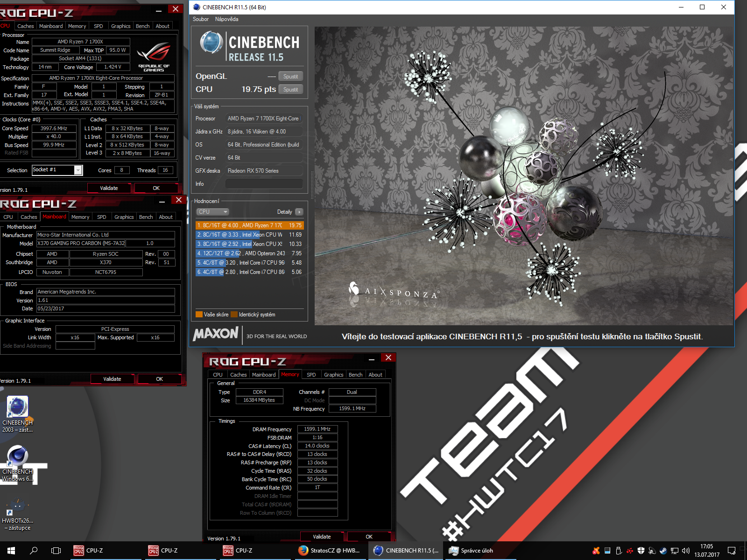Screen dimensions: 747x560
Task: Click Detaily label in CINEBENCH ranking
Action: tap(284, 212)
